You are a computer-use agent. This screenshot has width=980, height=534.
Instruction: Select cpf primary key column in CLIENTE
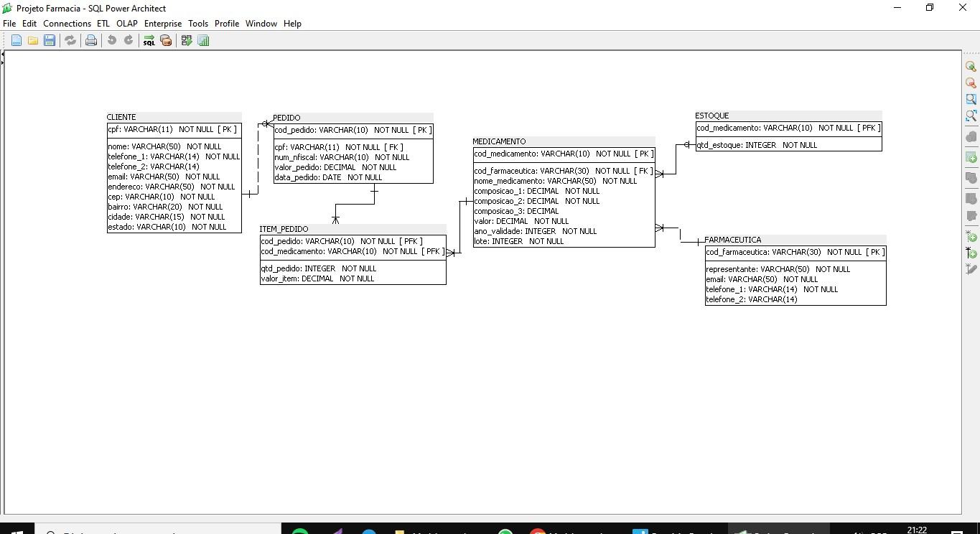(172, 129)
